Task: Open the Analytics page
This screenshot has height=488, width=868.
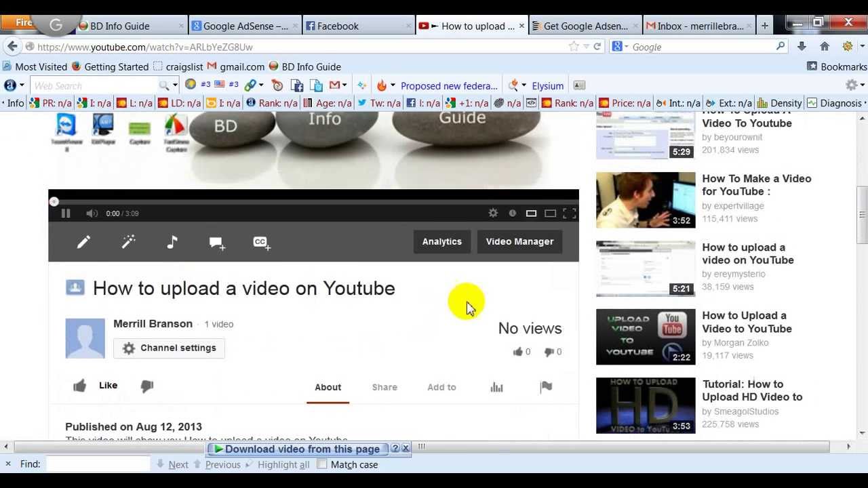Action: (x=442, y=241)
